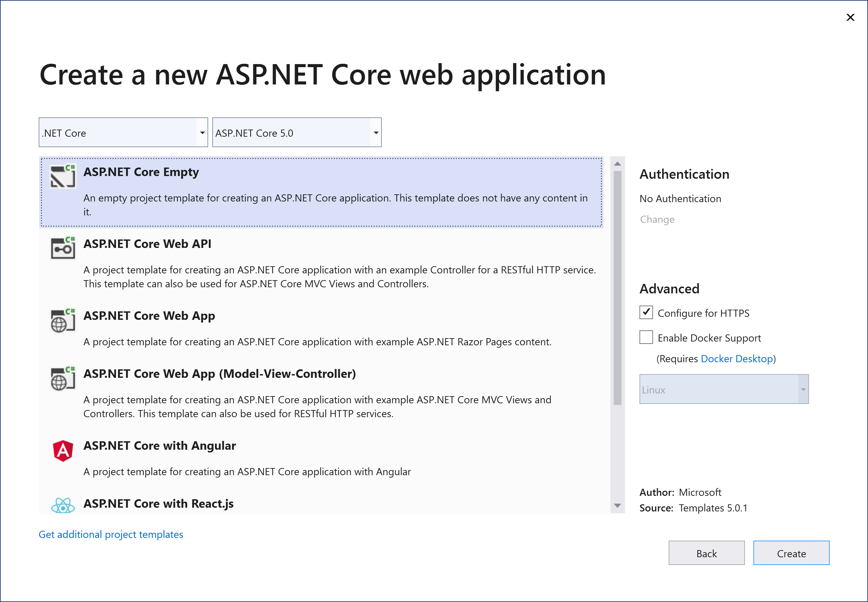868x602 pixels.
Task: Select ASP.NET Core with React.js title
Action: (158, 504)
